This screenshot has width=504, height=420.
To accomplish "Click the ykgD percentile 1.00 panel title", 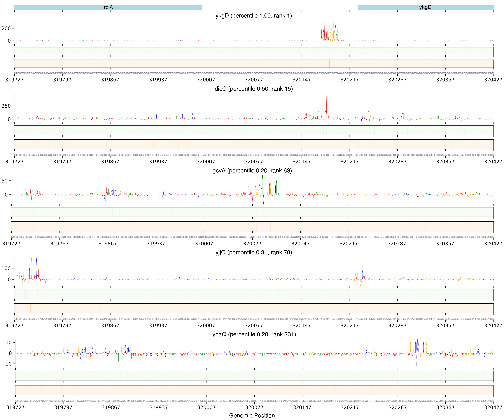I will click(x=254, y=16).
